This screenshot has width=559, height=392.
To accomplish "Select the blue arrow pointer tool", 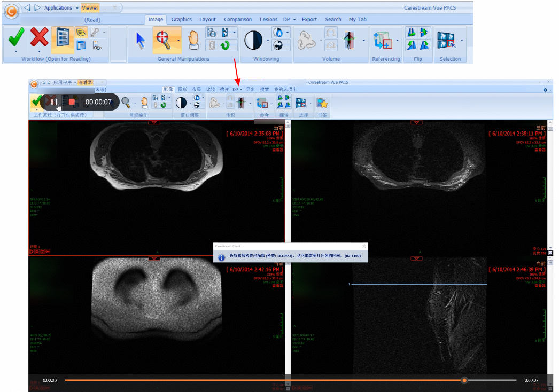I will pyautogui.click(x=141, y=40).
